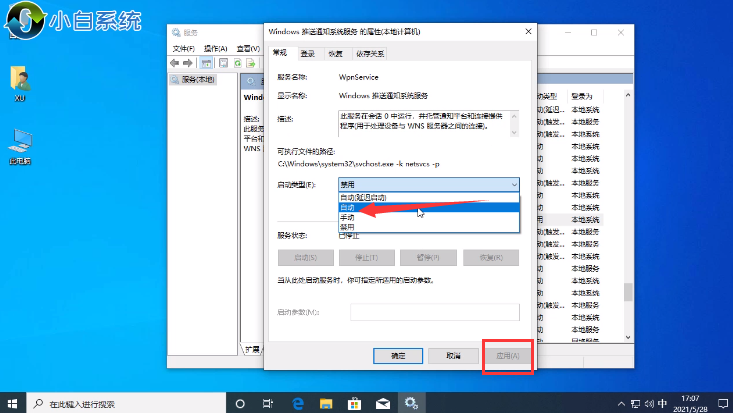The width and height of the screenshot is (733, 413).
Task: Click the 此电脑 desktop icon
Action: pos(20,147)
